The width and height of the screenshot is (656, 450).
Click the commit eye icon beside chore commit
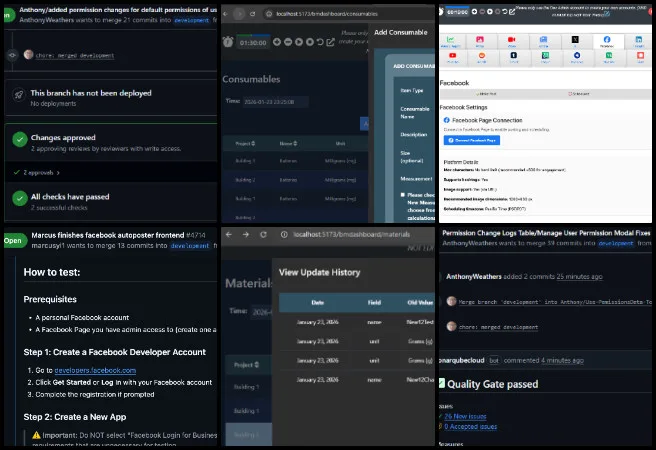[x=11, y=55]
